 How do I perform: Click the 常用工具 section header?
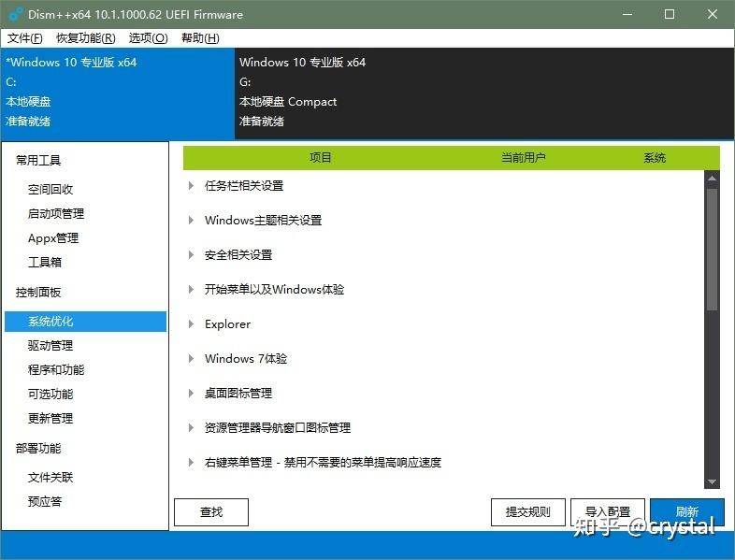pyautogui.click(x=38, y=160)
